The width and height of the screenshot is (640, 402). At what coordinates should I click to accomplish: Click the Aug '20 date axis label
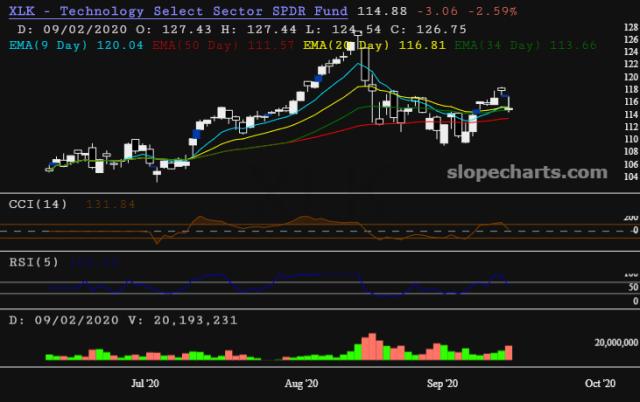click(x=301, y=383)
